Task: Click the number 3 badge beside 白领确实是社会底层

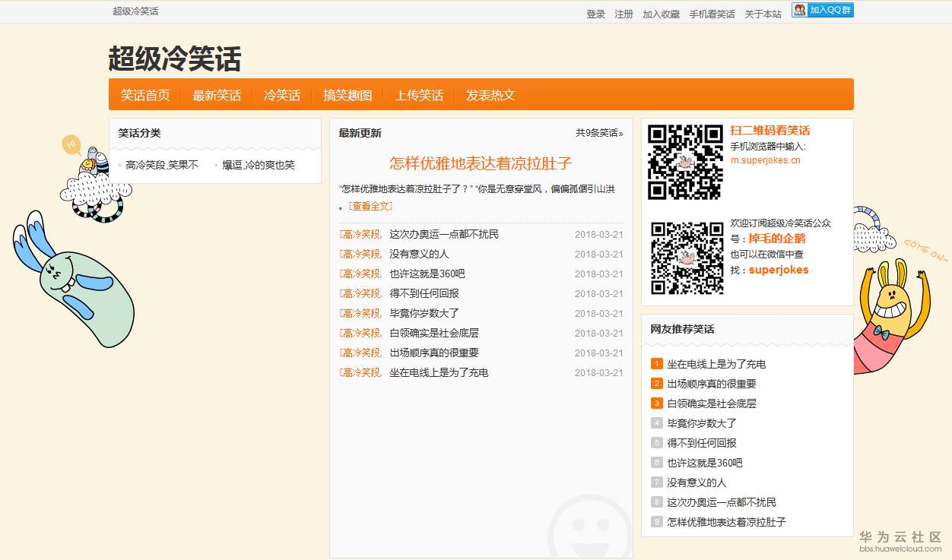Action: [x=656, y=403]
